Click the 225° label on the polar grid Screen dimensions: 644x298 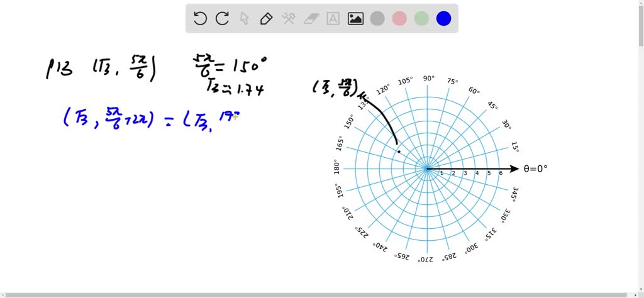click(x=362, y=232)
